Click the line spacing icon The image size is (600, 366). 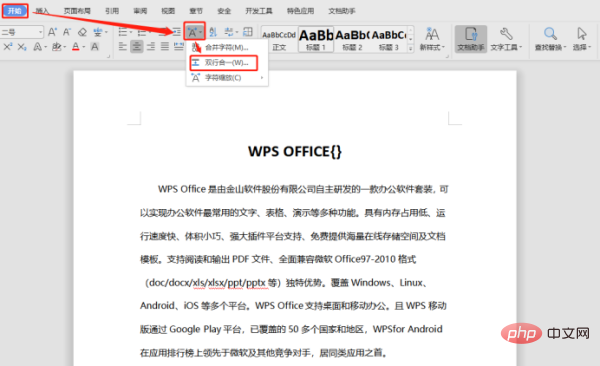click(x=229, y=32)
